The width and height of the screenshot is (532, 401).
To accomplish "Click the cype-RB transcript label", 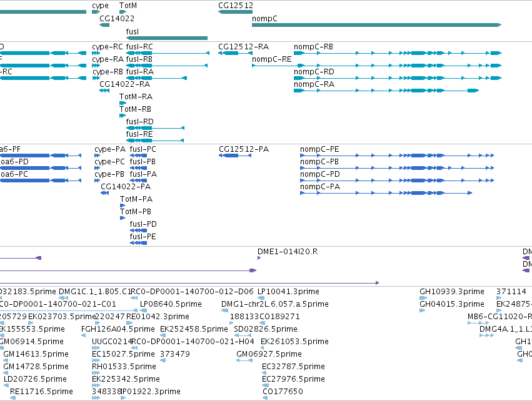I will tap(108, 72).
